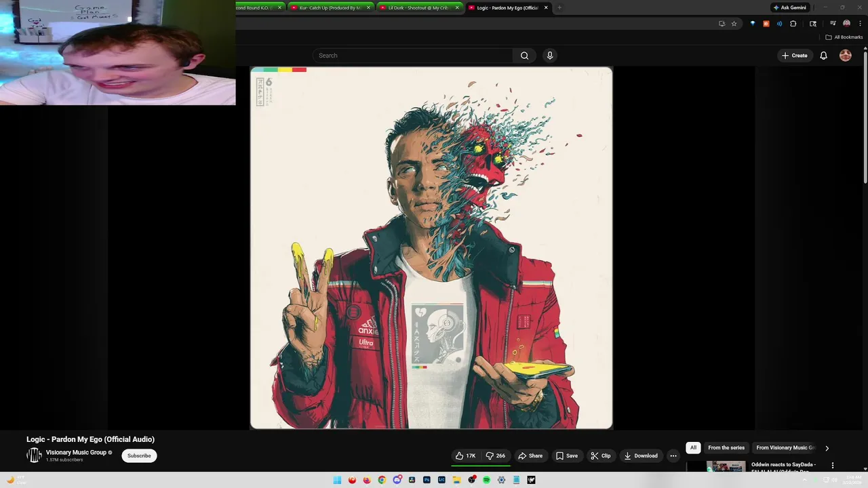Open the media controls icon

tap(833, 24)
